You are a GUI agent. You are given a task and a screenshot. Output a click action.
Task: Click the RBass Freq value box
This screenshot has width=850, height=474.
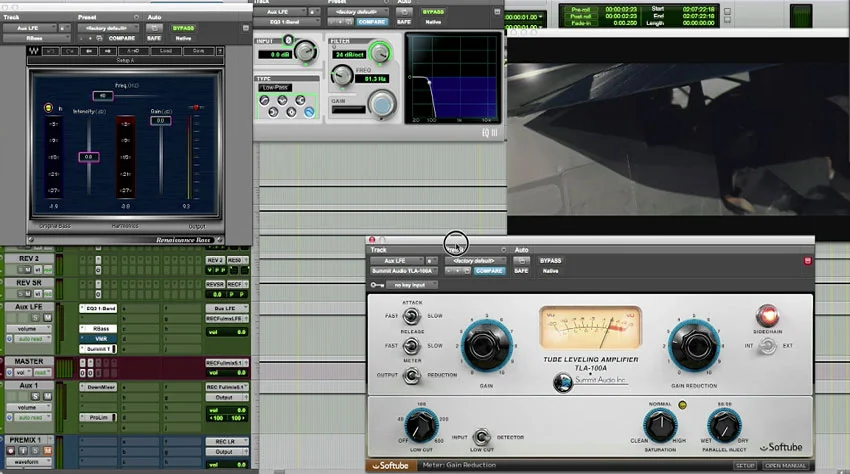(x=102, y=96)
